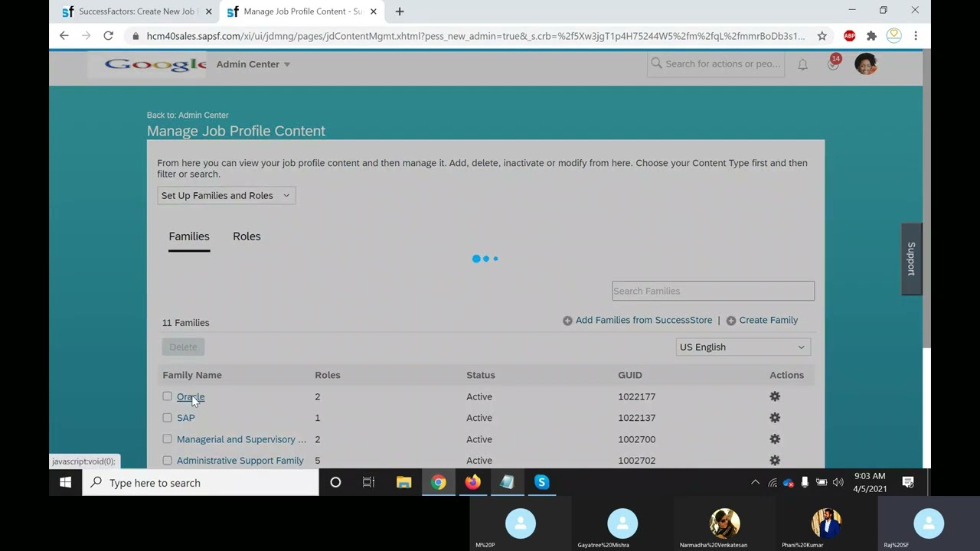The height and width of the screenshot is (551, 980).
Task: Open a new browser tab
Action: click(399, 11)
